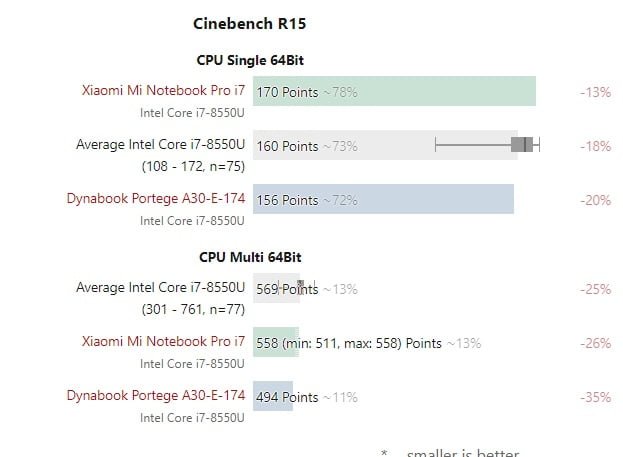The width and height of the screenshot is (623, 457).
Task: Click the blue 156 Points bar
Action: [x=383, y=199]
